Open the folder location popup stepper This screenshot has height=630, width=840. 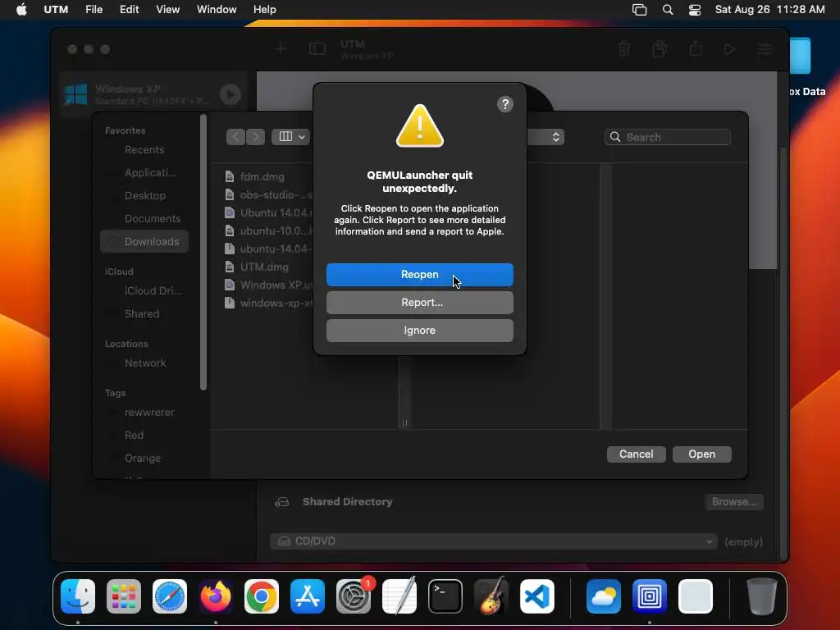[556, 137]
